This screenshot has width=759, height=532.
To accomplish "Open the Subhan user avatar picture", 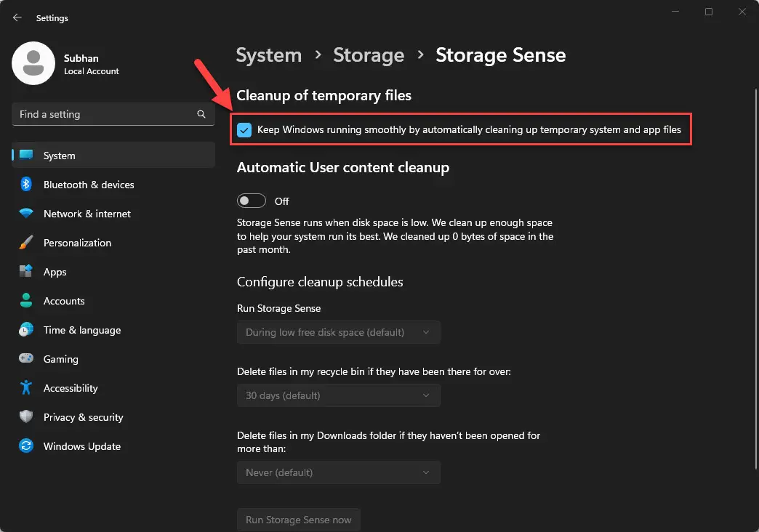I will (x=33, y=63).
